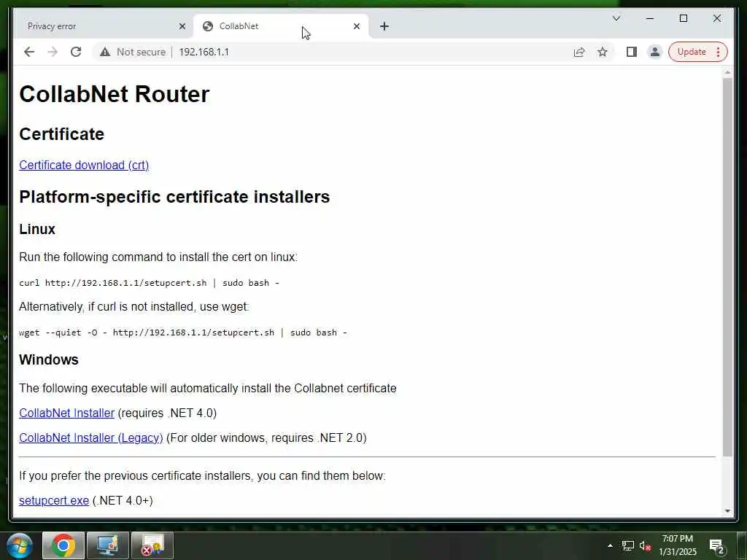This screenshot has width=747, height=560.
Task: Click the CollabNet Router heading
Action: pos(115,94)
